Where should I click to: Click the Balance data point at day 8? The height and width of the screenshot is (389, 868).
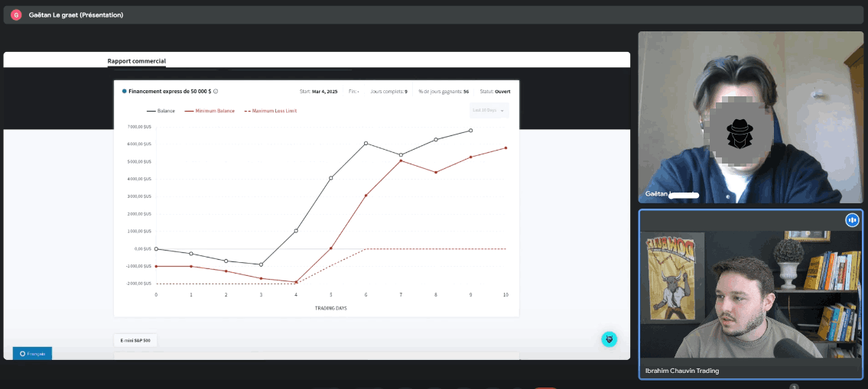436,139
